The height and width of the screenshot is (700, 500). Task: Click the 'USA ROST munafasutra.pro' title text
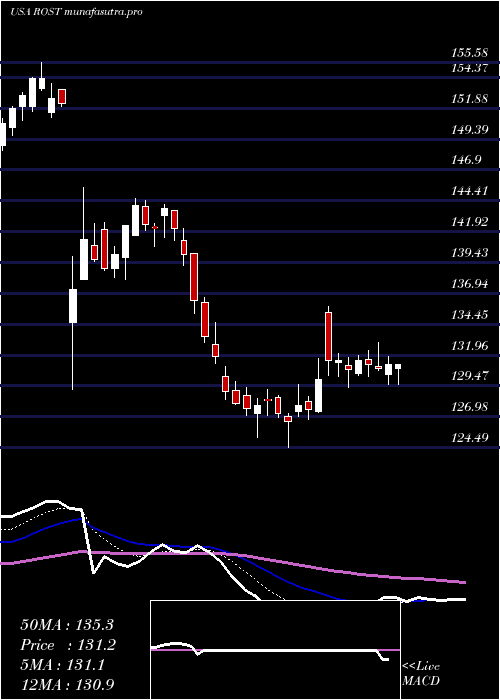pos(76,12)
